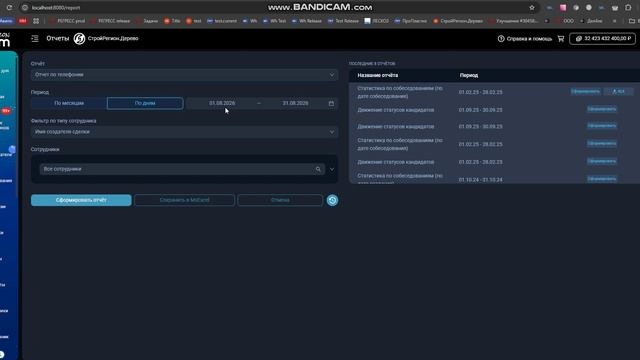Click Сохранить в MsExcel button

point(184,200)
